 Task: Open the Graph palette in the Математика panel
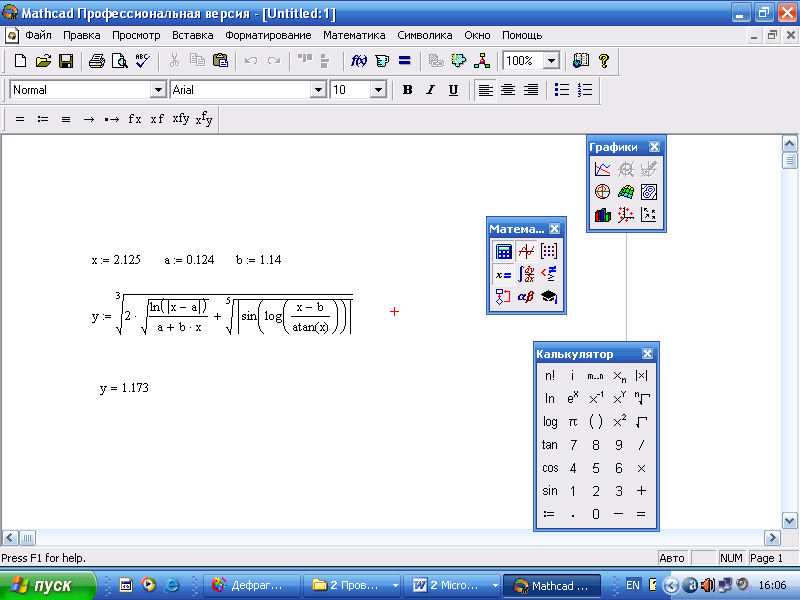pyautogui.click(x=526, y=251)
